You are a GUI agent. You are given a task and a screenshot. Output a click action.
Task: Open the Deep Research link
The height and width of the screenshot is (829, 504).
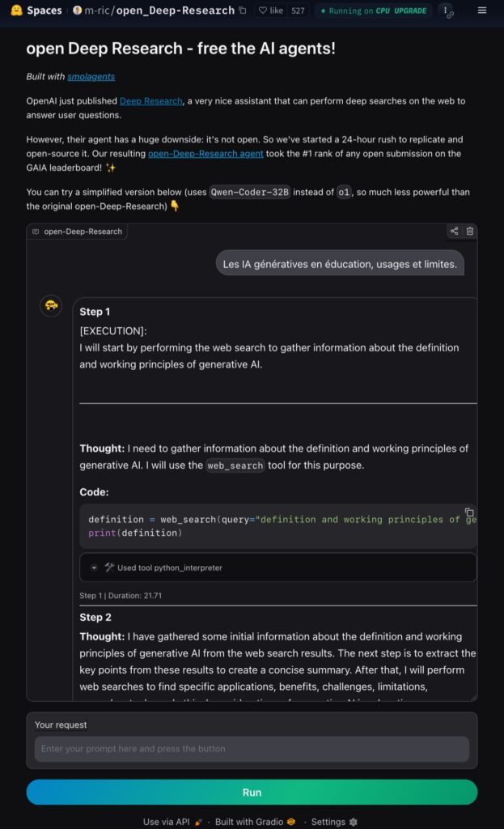click(x=150, y=101)
